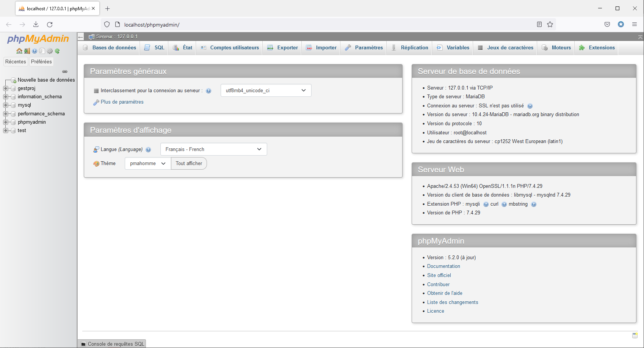The height and width of the screenshot is (348, 644).
Task: Open the Console de requêtes SQL bar
Action: 113,344
